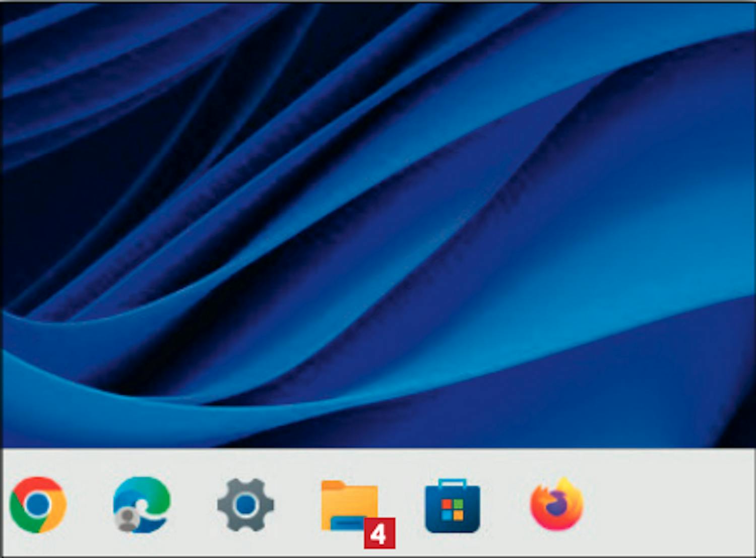Open the Settings gear icon
756x558 pixels.
[x=245, y=505]
